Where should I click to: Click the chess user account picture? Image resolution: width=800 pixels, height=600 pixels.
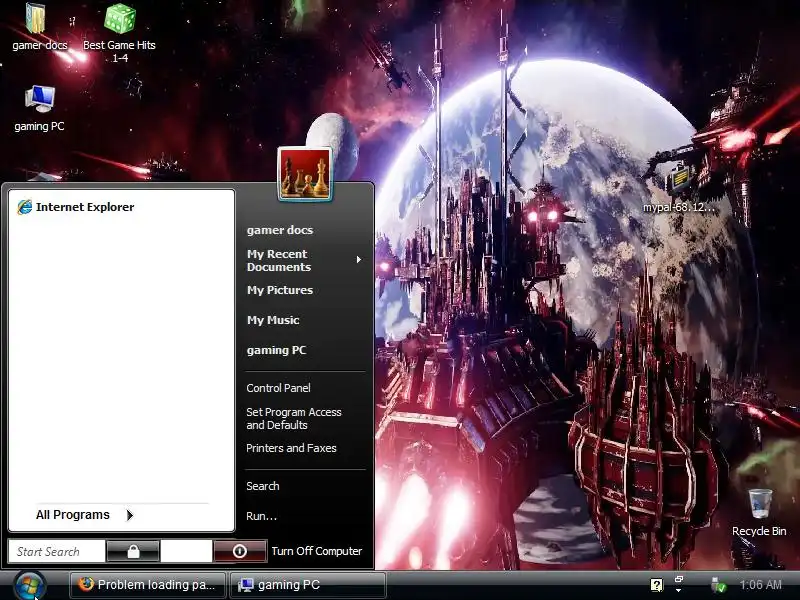(x=305, y=174)
